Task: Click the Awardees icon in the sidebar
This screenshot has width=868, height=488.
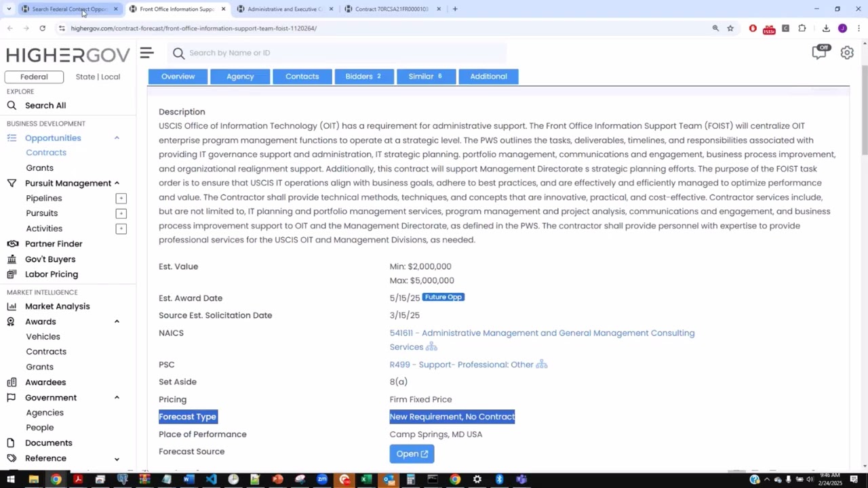Action: (x=12, y=382)
